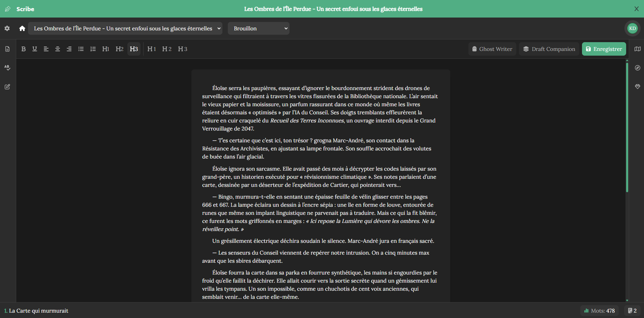The width and height of the screenshot is (644, 318).
Task: Click the vertical editor scrollbar
Action: [627, 128]
